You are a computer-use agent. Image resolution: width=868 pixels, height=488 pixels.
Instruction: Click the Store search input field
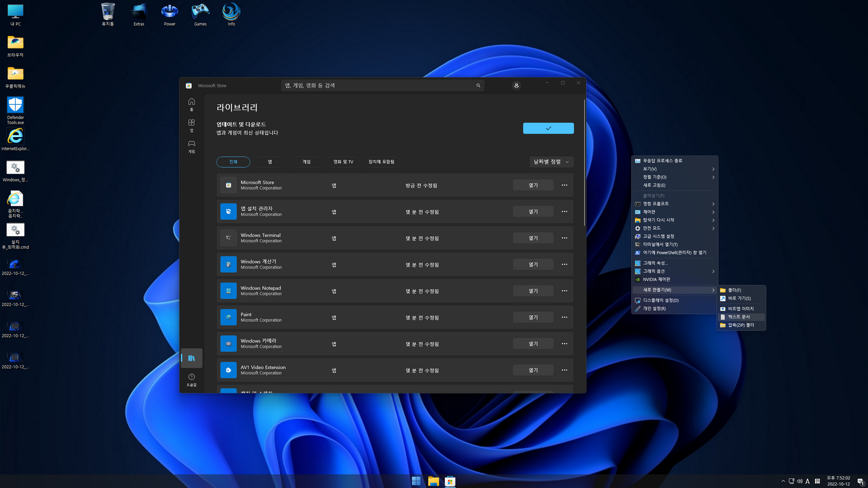click(x=382, y=86)
